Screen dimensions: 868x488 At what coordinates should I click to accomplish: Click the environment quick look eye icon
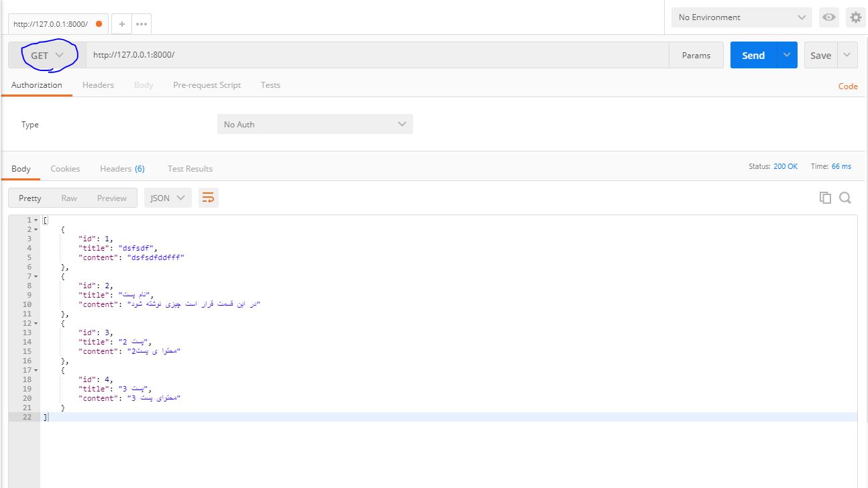829,17
